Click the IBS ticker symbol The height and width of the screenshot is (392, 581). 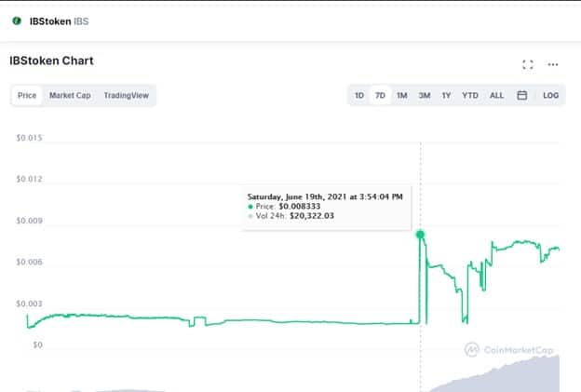pos(81,21)
